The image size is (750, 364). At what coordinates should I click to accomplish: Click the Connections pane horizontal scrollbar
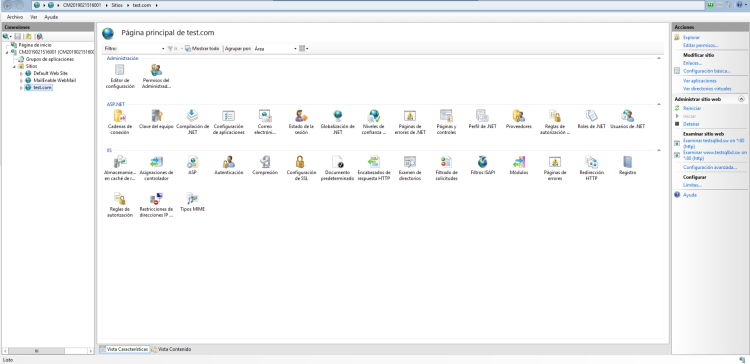click(47, 351)
